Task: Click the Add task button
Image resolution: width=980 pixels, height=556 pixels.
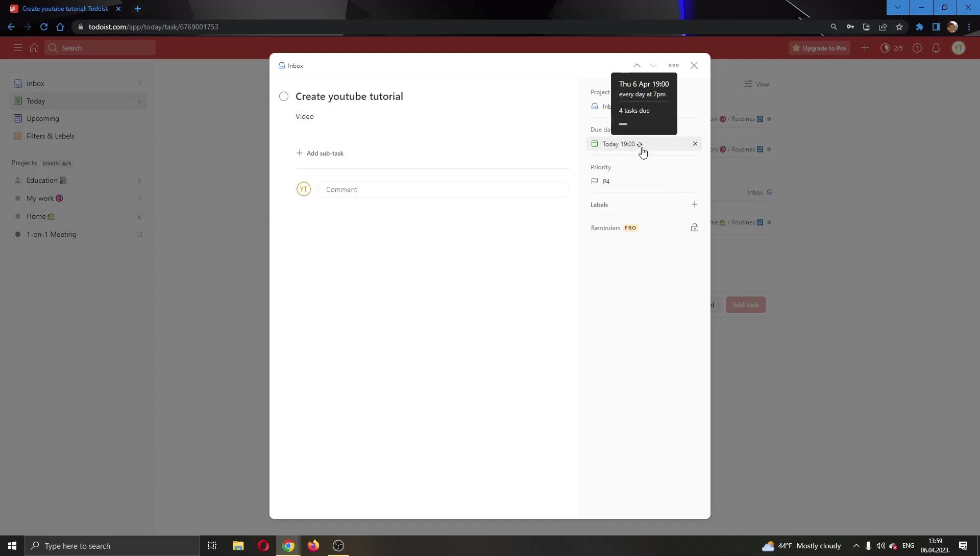Action: pyautogui.click(x=745, y=305)
